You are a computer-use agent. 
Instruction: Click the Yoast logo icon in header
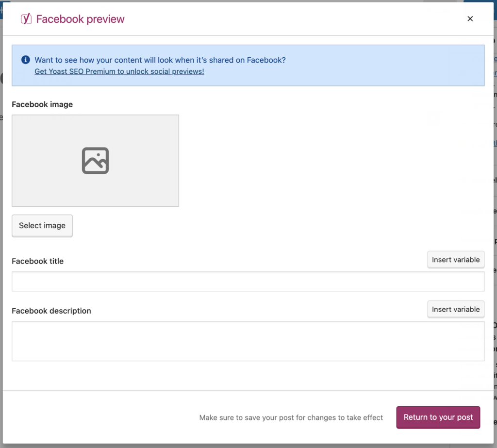click(x=26, y=19)
